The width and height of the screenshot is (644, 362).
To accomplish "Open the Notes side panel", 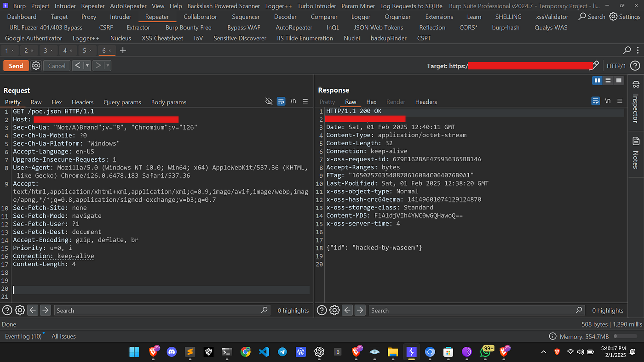I will point(636,153).
